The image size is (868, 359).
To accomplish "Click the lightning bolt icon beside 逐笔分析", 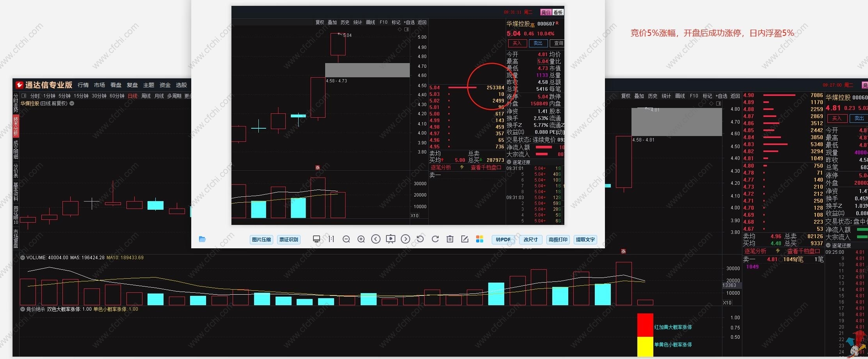I will pos(778,251).
